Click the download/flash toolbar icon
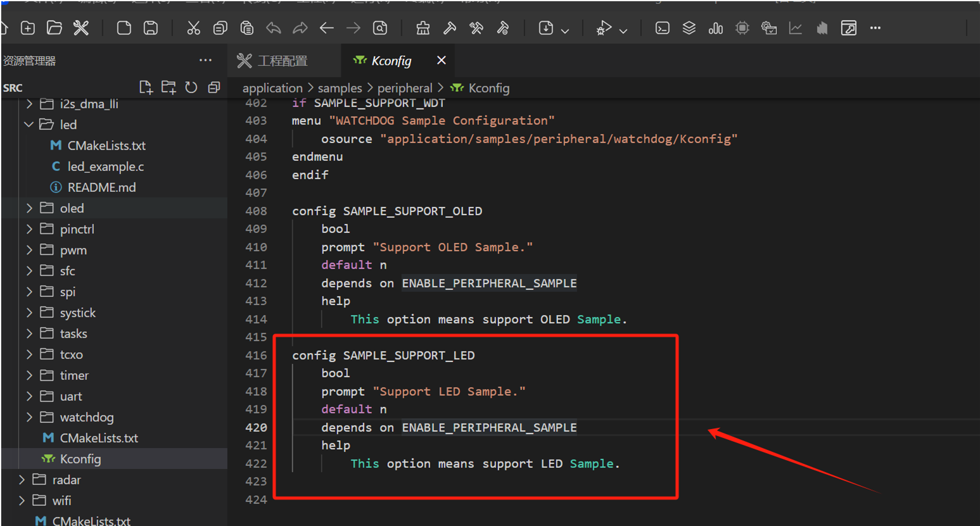980x526 pixels. [546, 28]
